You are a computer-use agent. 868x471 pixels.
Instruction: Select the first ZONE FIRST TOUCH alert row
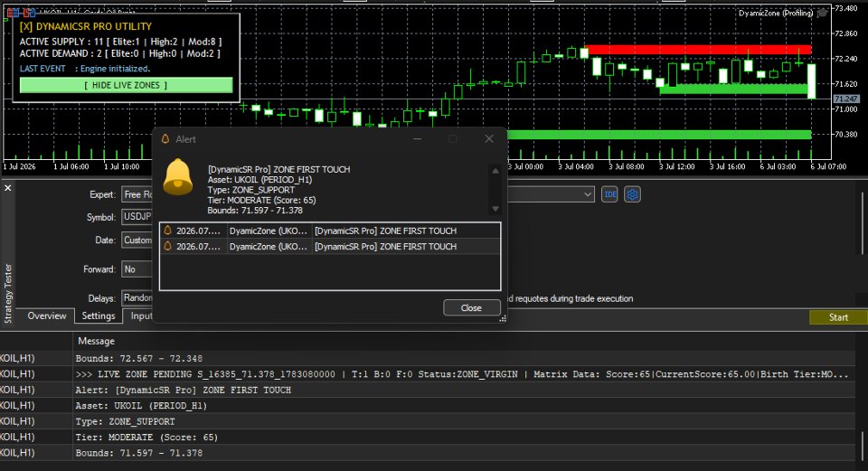tap(330, 231)
